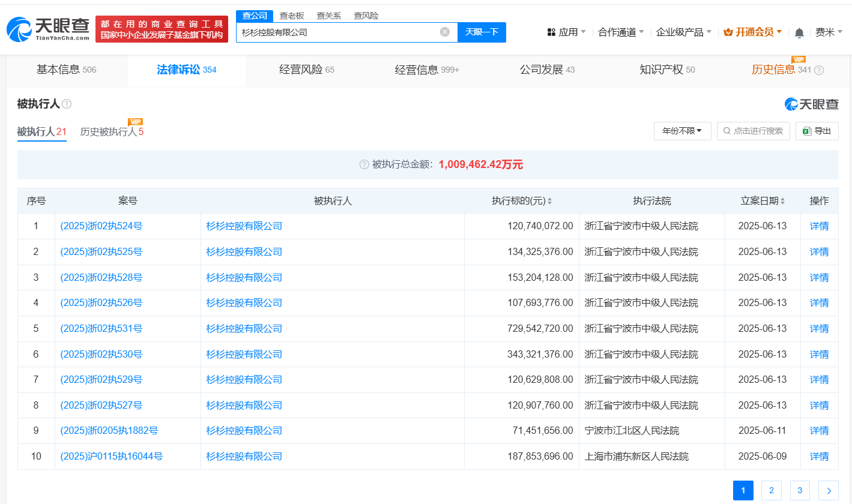This screenshot has height=504, width=852.
Task: Click amount 729,542,720.00
Action: pyautogui.click(x=540, y=329)
